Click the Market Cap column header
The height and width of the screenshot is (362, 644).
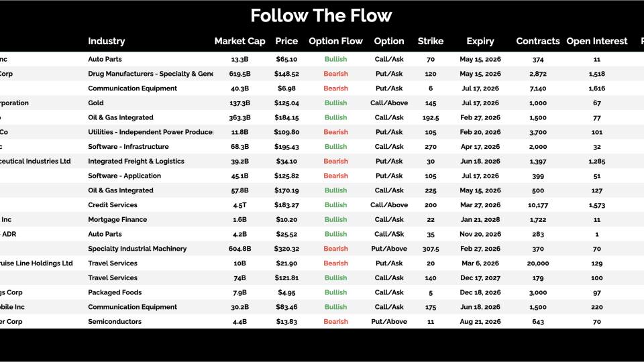(239, 41)
